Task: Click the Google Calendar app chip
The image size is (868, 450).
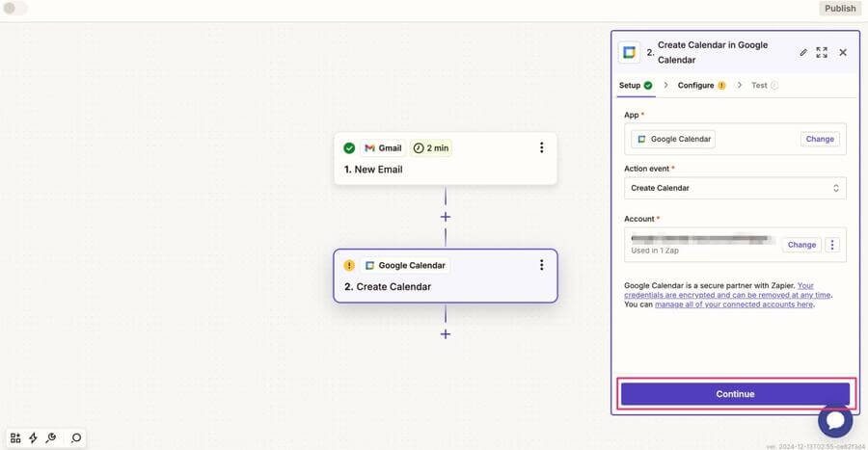Action: 673,140
